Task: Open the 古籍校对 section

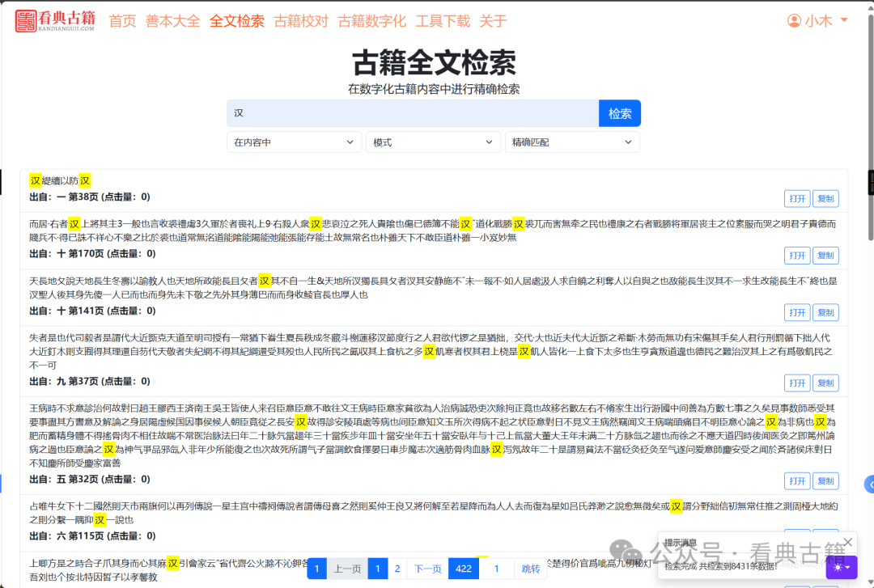Action: [300, 21]
